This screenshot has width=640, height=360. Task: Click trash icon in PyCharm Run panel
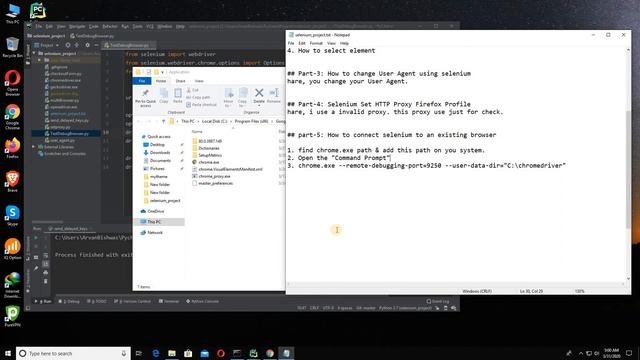pos(45,281)
